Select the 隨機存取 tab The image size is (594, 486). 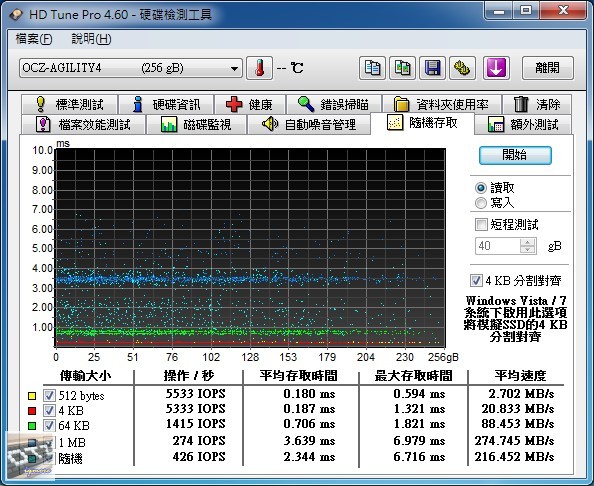pos(422,123)
